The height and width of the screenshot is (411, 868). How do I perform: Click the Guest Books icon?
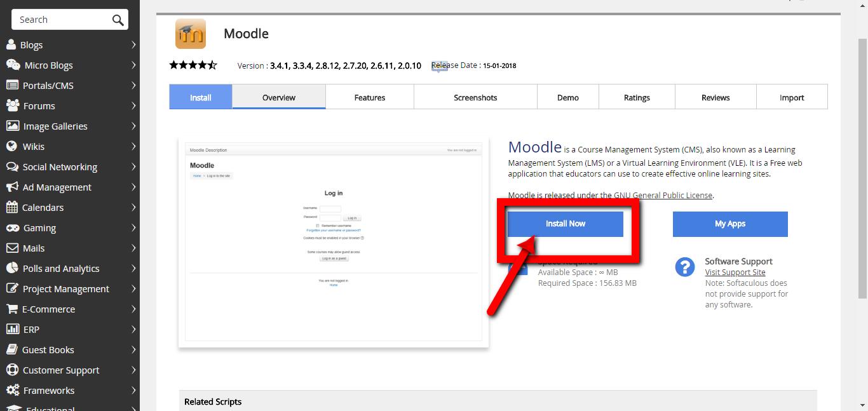click(11, 349)
